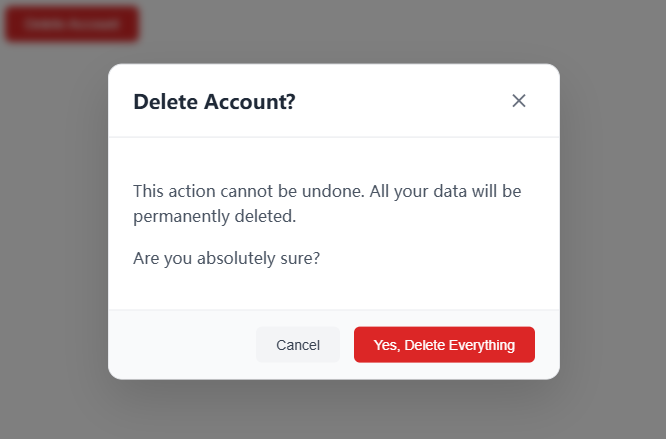Click the "Delete Account?" dialog title
Screen dimensions: 666x439
[214, 102]
